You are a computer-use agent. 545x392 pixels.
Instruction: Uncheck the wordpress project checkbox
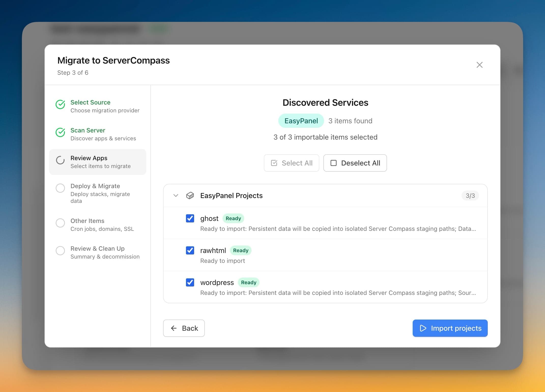190,282
